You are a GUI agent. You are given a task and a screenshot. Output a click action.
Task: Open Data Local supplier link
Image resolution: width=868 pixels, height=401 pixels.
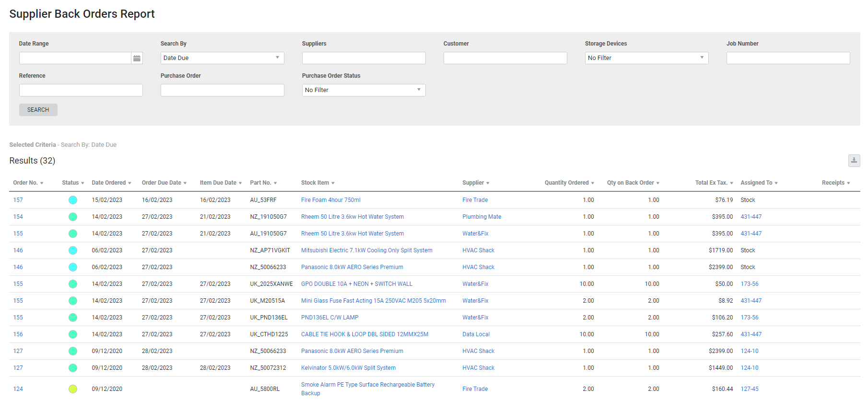(476, 334)
